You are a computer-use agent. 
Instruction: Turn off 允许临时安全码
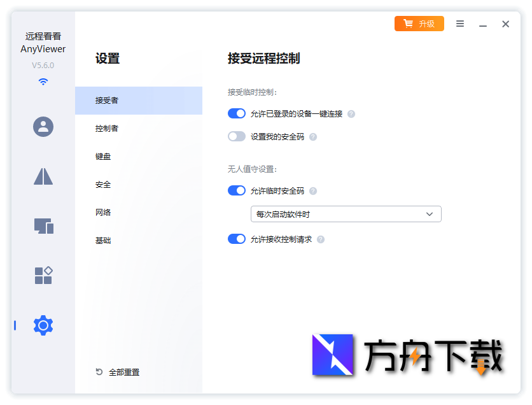pos(237,190)
